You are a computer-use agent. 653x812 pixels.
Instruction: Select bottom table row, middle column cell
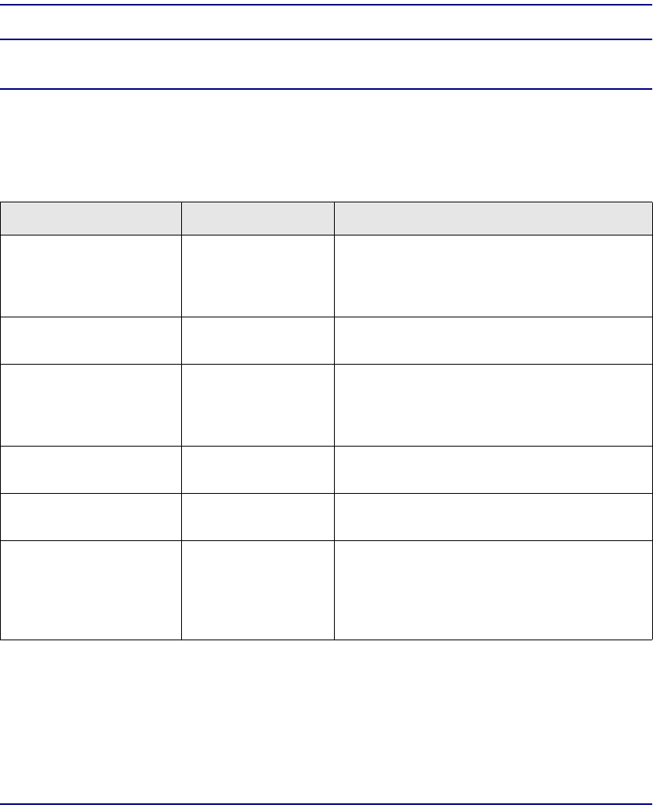pyautogui.click(x=258, y=591)
